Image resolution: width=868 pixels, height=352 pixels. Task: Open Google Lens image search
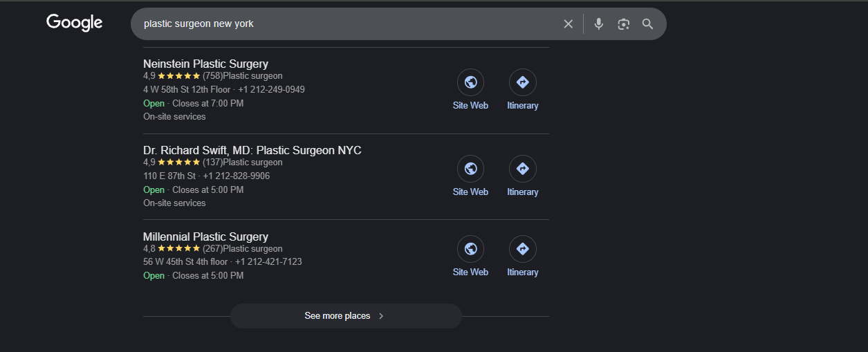coord(624,24)
